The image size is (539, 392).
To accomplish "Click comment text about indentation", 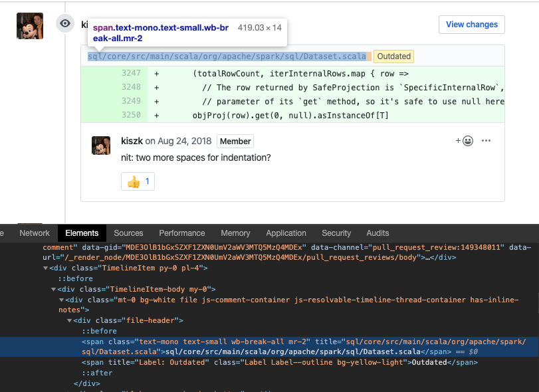I will (196, 157).
